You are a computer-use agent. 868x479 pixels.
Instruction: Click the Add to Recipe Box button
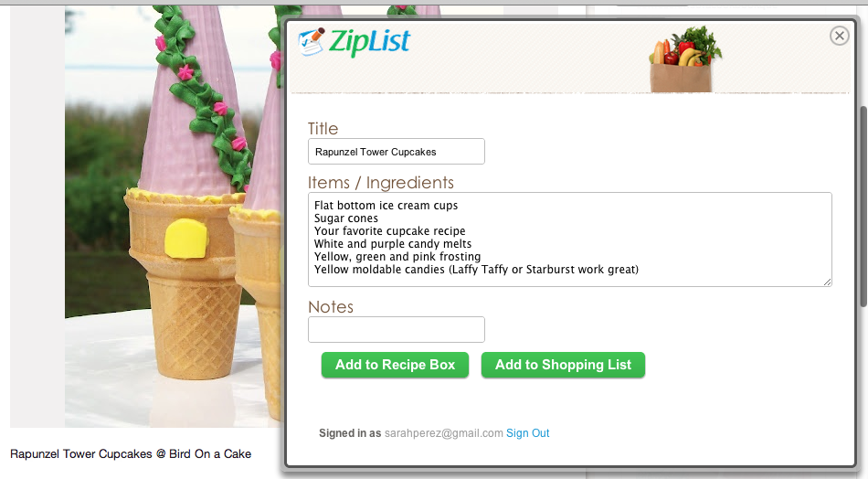click(x=396, y=365)
